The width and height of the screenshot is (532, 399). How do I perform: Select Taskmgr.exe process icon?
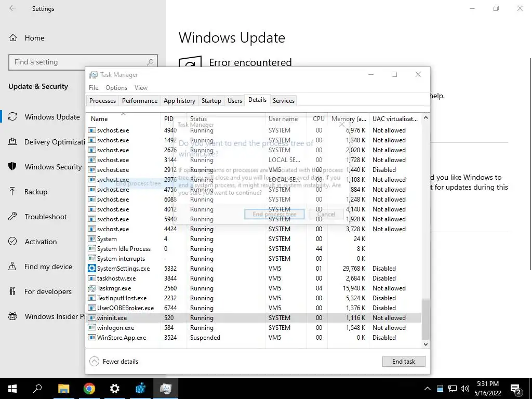pyautogui.click(x=91, y=288)
